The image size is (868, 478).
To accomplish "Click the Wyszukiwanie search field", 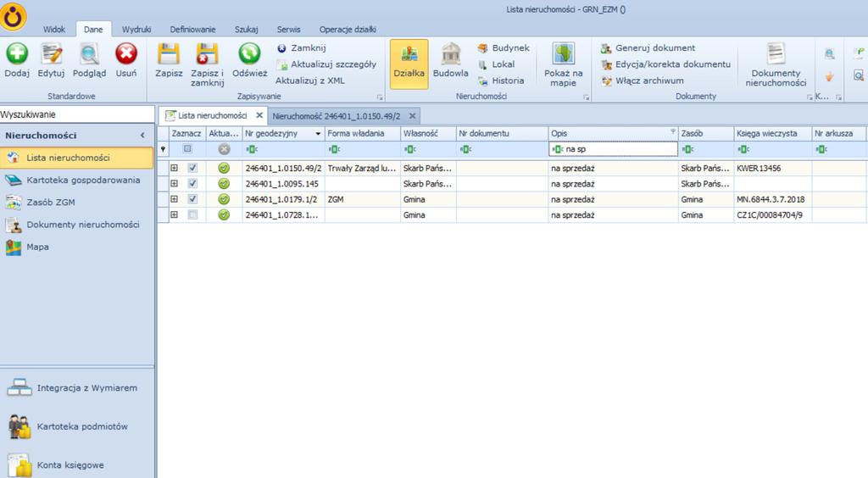I will point(77,114).
